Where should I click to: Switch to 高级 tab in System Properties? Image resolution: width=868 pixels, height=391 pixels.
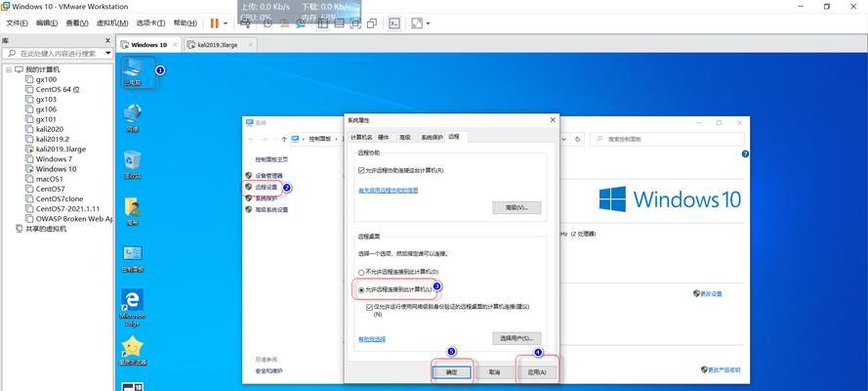pos(405,138)
